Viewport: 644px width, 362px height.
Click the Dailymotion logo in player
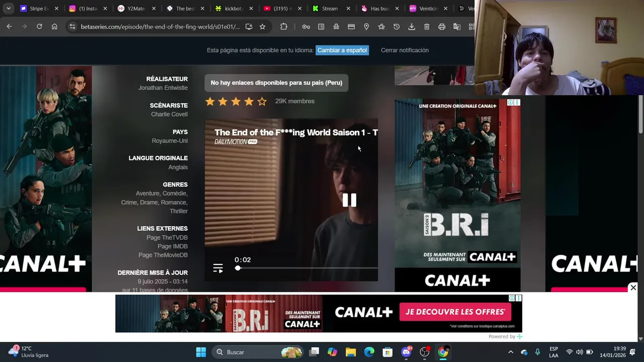236,142
